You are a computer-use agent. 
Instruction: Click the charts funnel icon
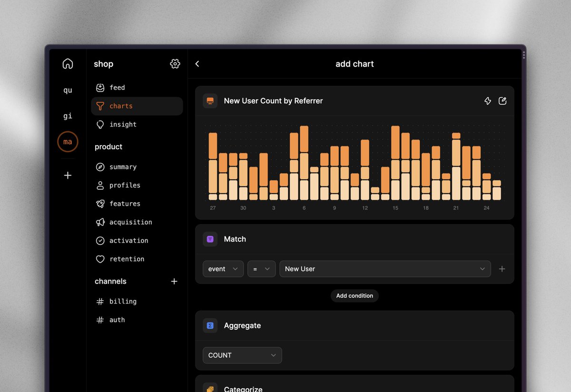(x=100, y=106)
